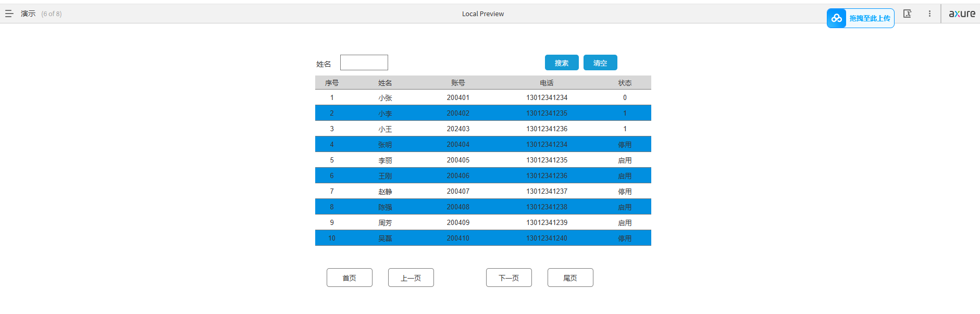980x314 pixels.
Task: Select the name cell 陈强
Action: (x=385, y=207)
